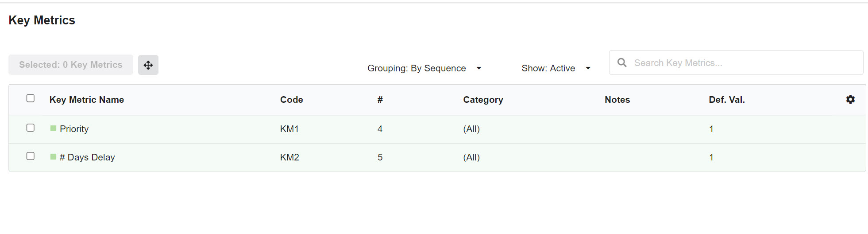Focus the Search Key Metrics field
The image size is (868, 234).
click(x=736, y=62)
